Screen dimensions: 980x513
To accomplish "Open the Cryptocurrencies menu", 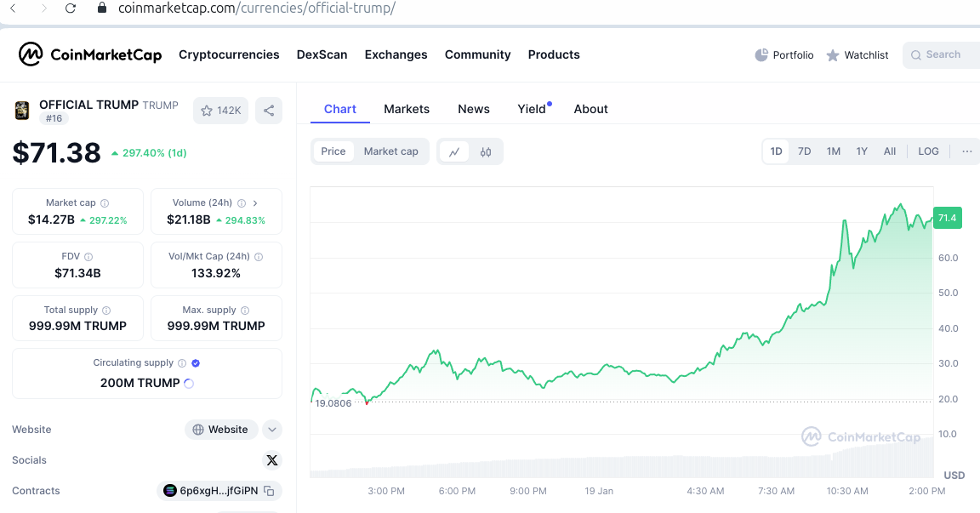I will click(229, 54).
